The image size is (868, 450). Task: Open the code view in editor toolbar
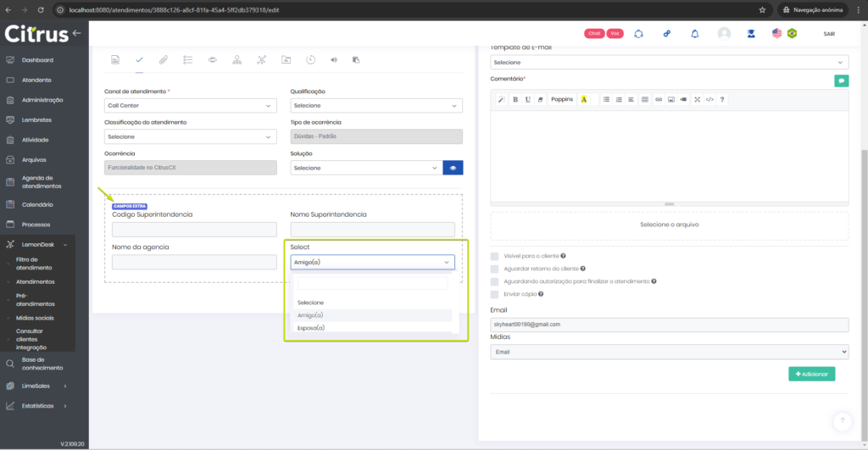(709, 99)
